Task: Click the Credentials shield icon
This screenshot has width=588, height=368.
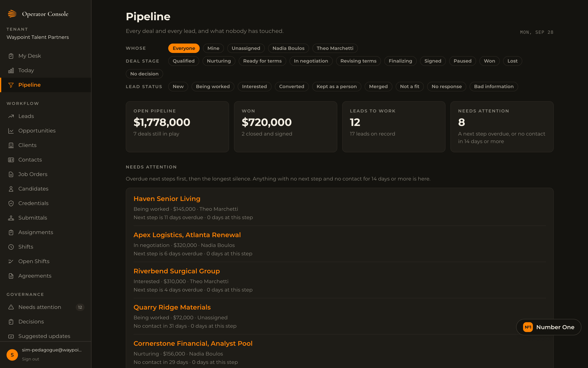Action: point(11,203)
